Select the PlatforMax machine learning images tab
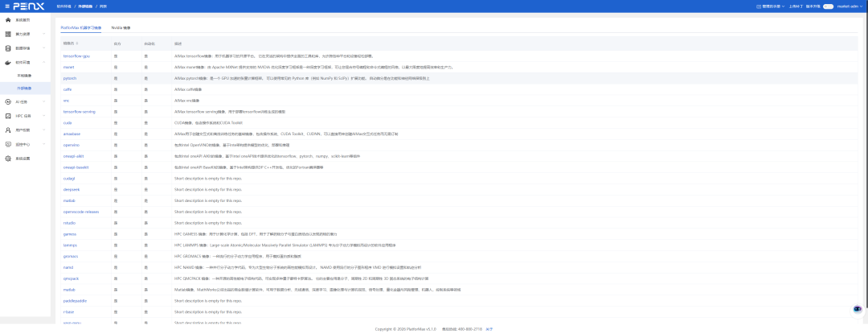The image size is (868, 334). pos(81,27)
